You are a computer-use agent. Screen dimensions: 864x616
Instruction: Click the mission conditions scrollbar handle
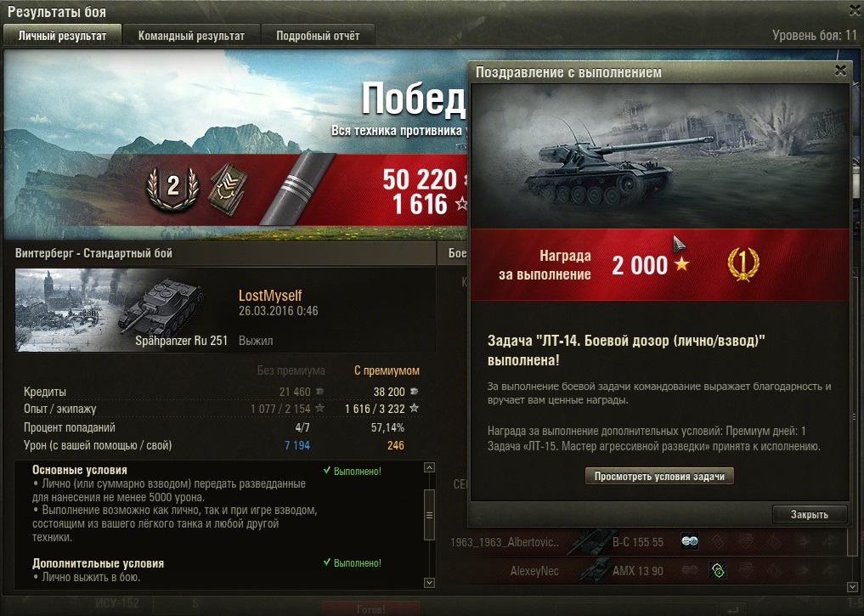pyautogui.click(x=429, y=515)
